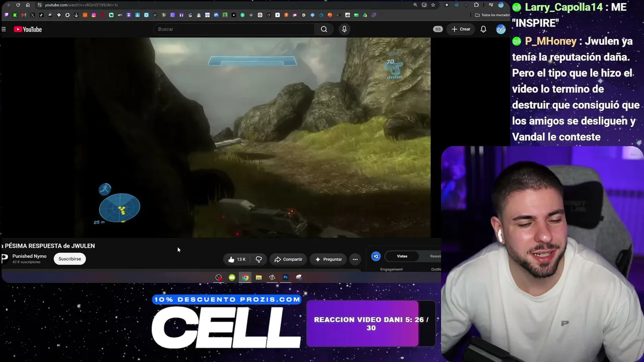Viewport: 644px width, 362px height.
Task: Open the YouTube account avatar menu
Action: tap(501, 29)
